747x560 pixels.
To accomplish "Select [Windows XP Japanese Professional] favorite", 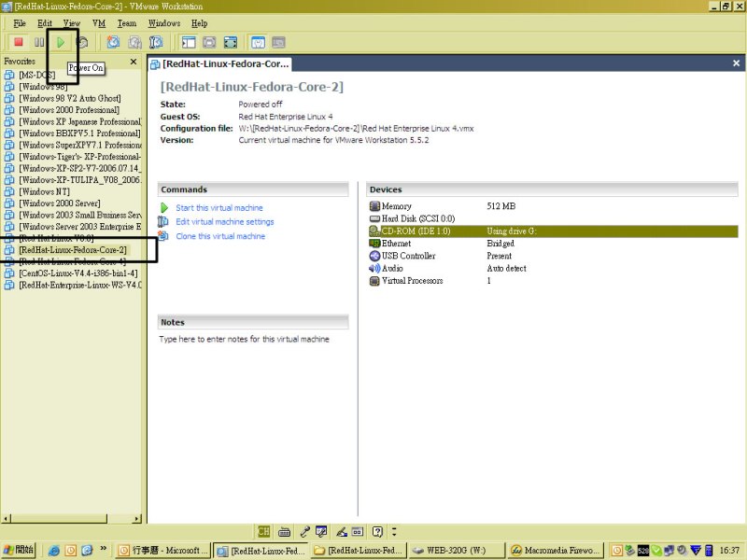I will point(80,122).
